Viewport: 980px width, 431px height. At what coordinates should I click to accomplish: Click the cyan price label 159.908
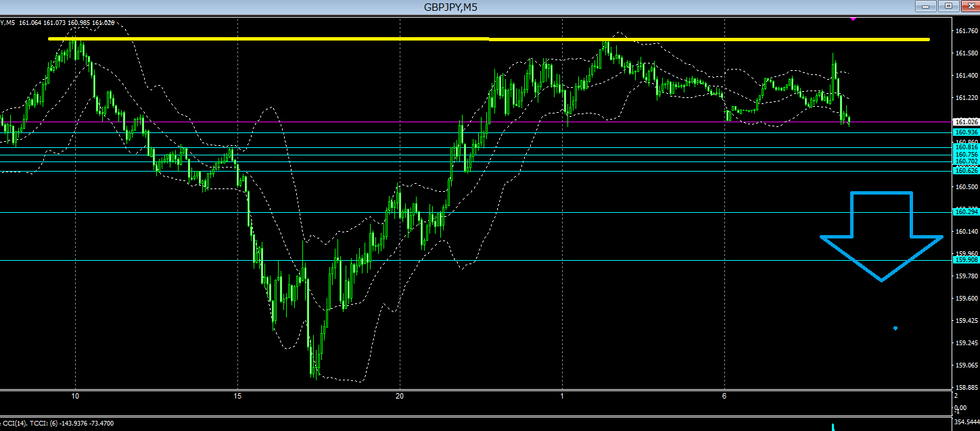coord(965,260)
